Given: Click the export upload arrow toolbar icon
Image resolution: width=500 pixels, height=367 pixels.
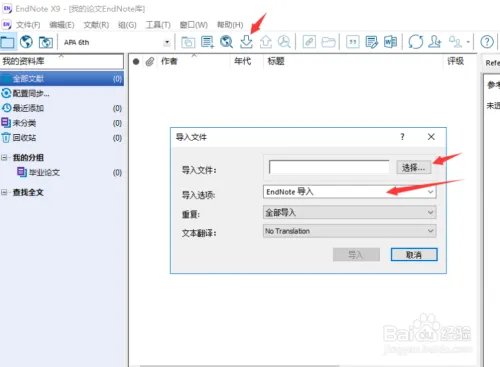Looking at the screenshot, I should (x=266, y=42).
